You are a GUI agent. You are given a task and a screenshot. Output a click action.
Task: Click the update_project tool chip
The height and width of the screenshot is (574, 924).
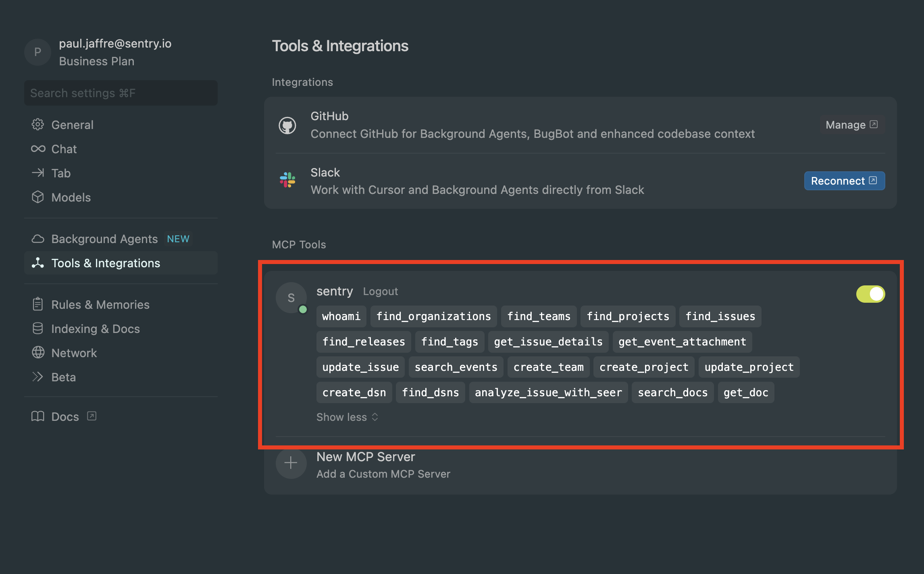[x=749, y=367]
